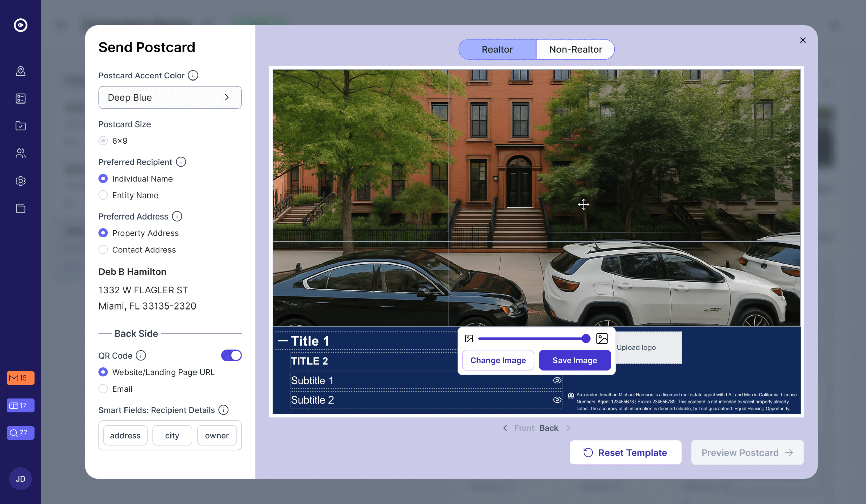Collapse Title 1 with the minus icon
Screen dimensions: 866x504
click(283, 341)
